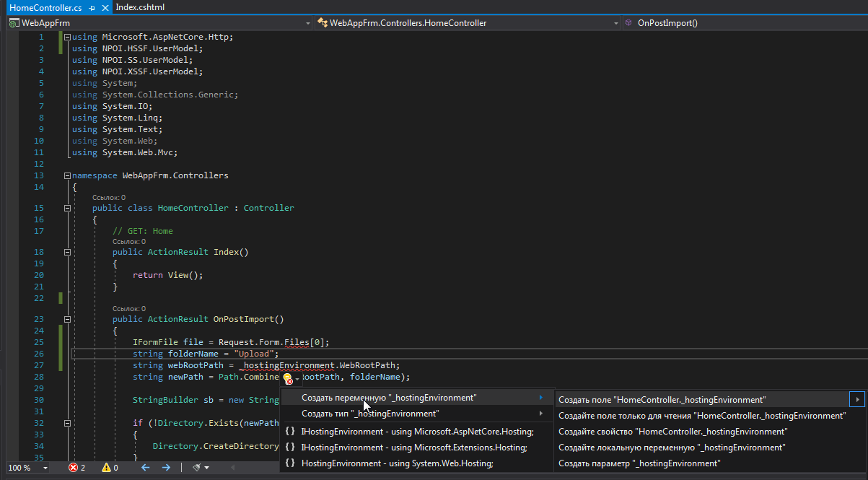Click using System.Web.Mvc; line
Image resolution: width=868 pixels, height=480 pixels.
pos(125,152)
